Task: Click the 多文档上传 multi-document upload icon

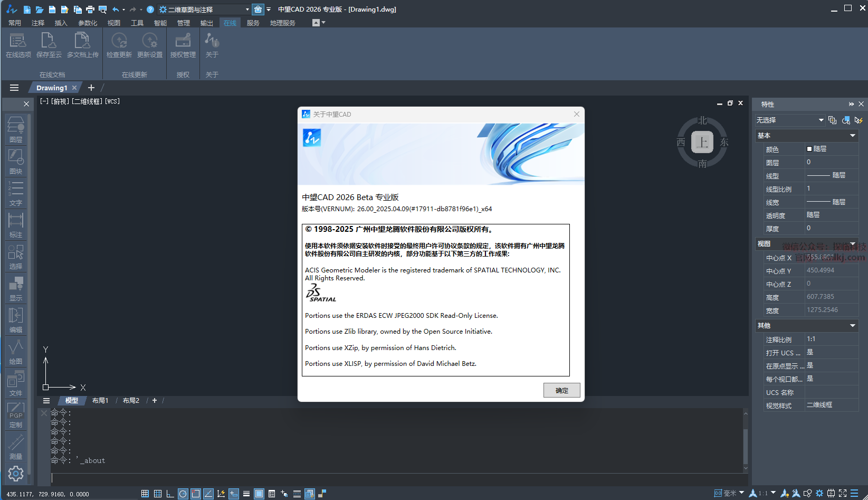Action: point(82,45)
